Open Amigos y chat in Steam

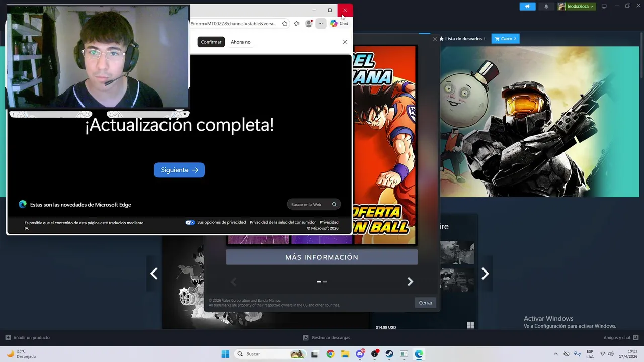[621, 338]
